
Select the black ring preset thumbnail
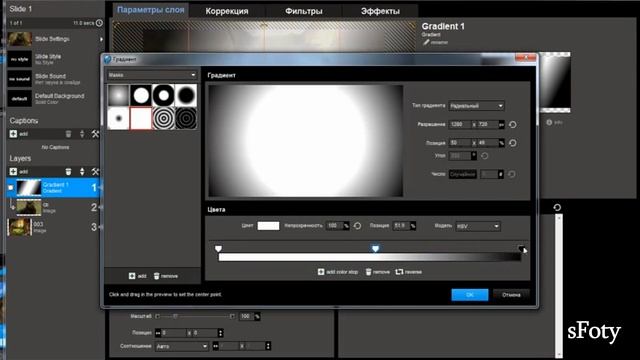pos(163,95)
